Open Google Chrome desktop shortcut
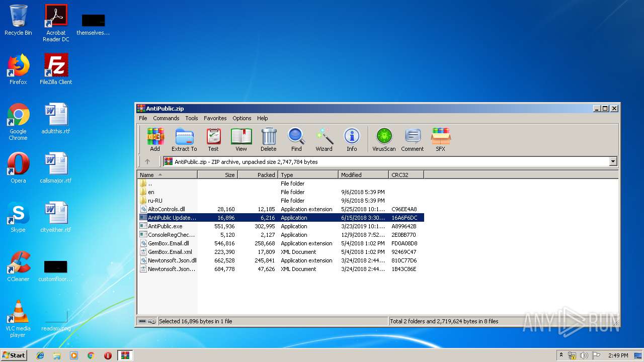Image resolution: width=644 pixels, height=362 pixels. 18,122
